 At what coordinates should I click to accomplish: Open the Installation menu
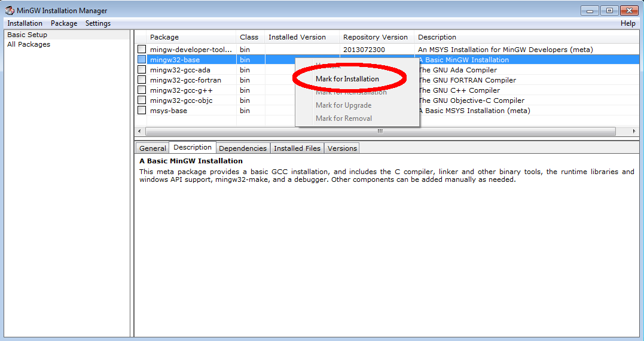(25, 23)
